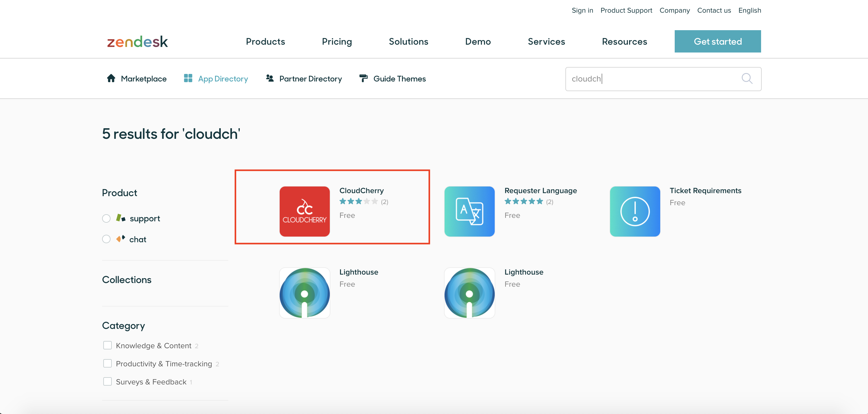Select the chat product radio button
This screenshot has height=414, width=868.
click(x=106, y=239)
